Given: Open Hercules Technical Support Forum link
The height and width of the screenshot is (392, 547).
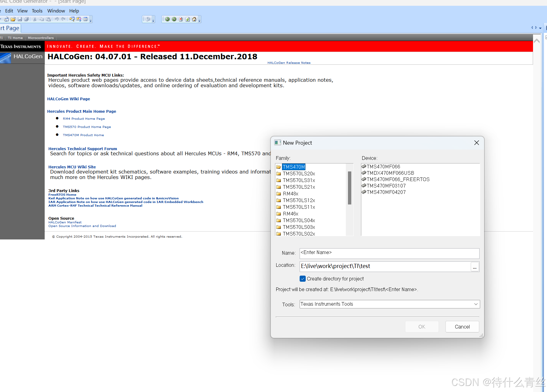Looking at the screenshot, I should 83,149.
